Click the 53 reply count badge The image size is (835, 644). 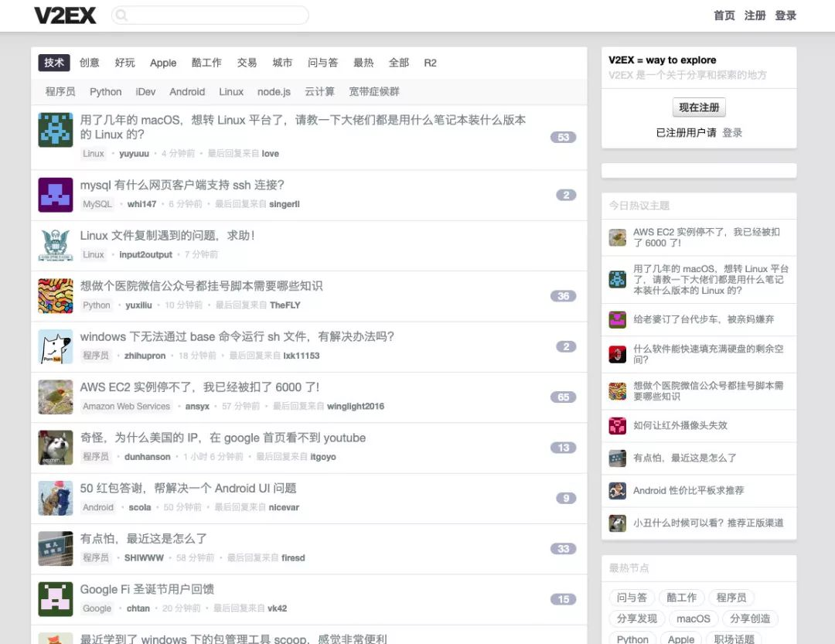564,138
